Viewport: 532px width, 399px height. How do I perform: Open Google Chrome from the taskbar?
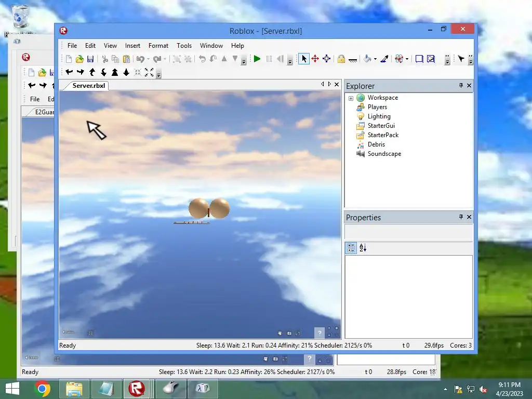42,389
